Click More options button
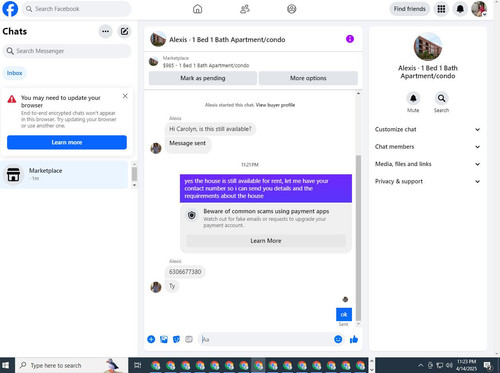The height and width of the screenshot is (373, 500). (308, 78)
